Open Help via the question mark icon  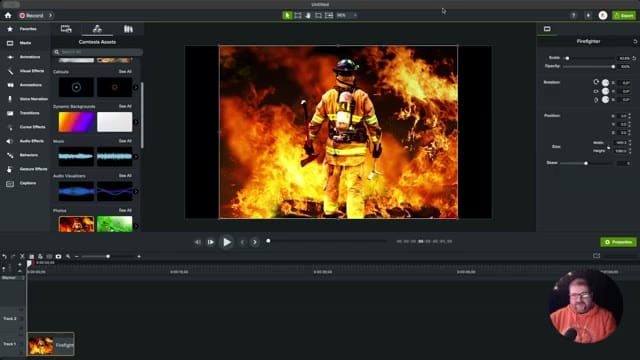point(573,16)
